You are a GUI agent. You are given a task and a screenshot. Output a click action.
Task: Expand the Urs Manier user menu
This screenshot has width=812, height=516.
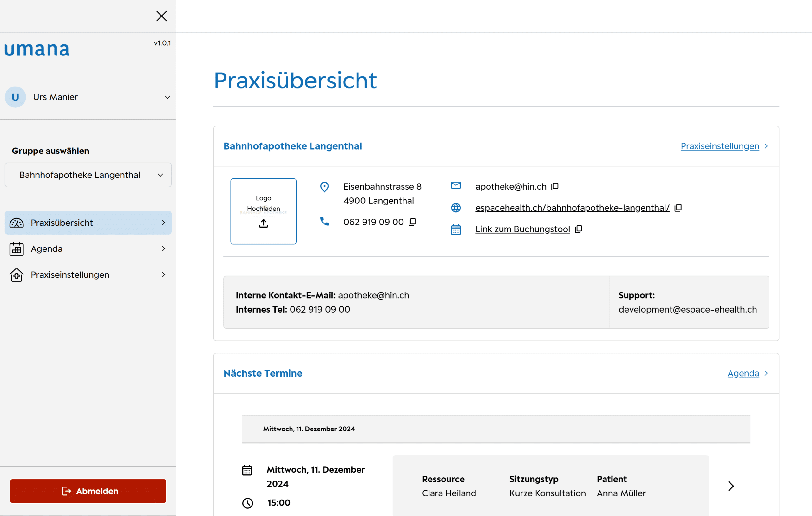pyautogui.click(x=167, y=97)
